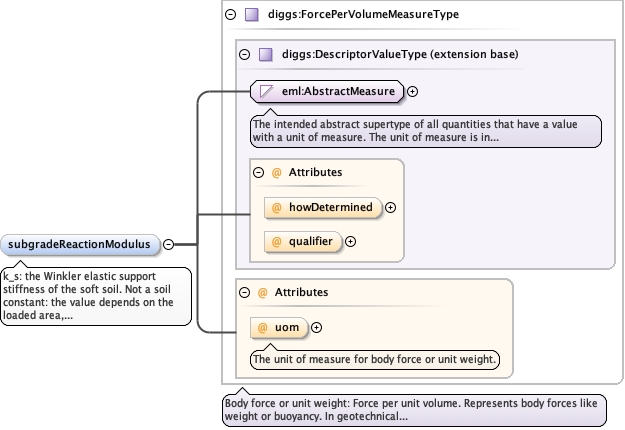This screenshot has height=430, width=625.
Task: Click the 'Body force or unit weight' annotation
Action: click(x=415, y=410)
